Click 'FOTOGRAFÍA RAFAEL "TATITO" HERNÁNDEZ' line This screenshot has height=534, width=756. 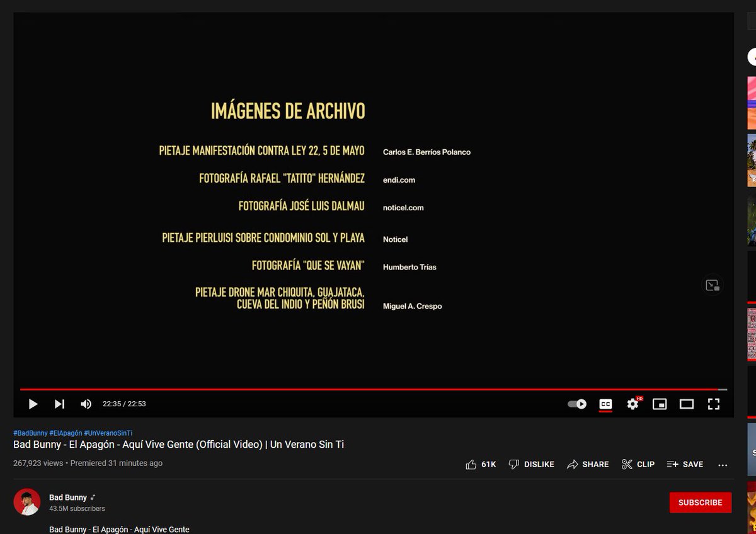click(282, 178)
